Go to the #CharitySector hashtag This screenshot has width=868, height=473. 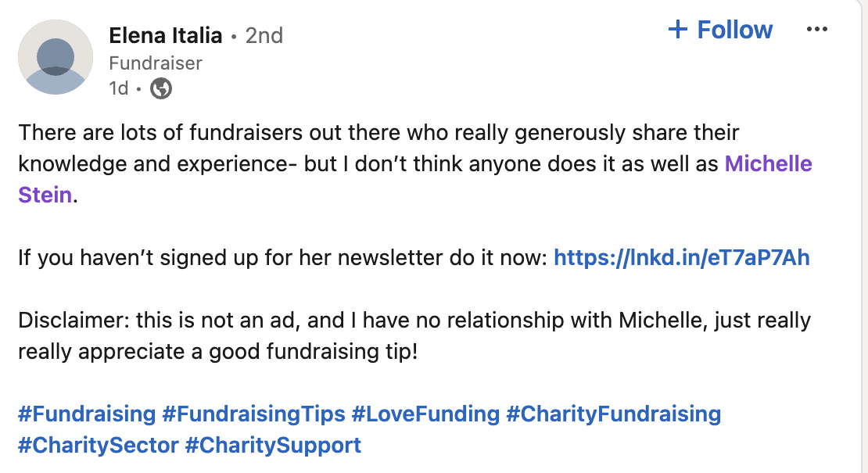click(x=98, y=445)
